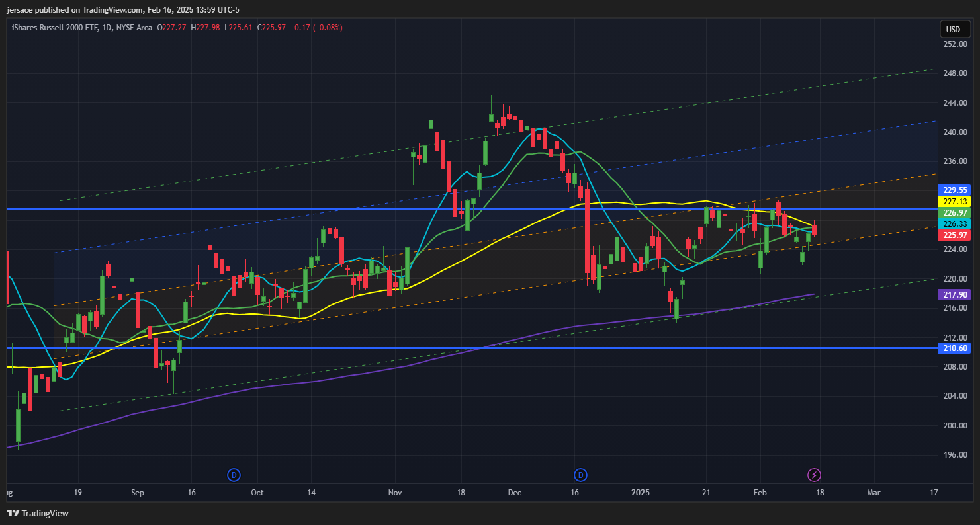Click the 216.00 price axis value

click(x=955, y=308)
